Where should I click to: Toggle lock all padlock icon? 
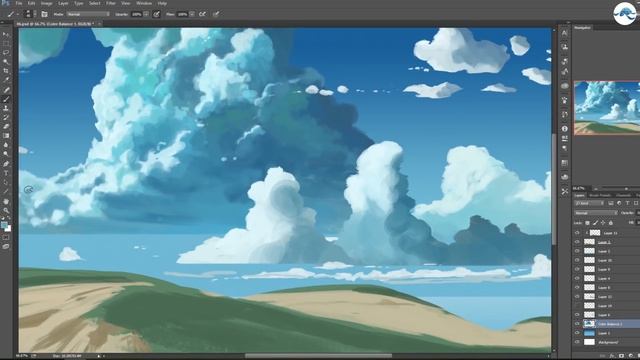611,223
